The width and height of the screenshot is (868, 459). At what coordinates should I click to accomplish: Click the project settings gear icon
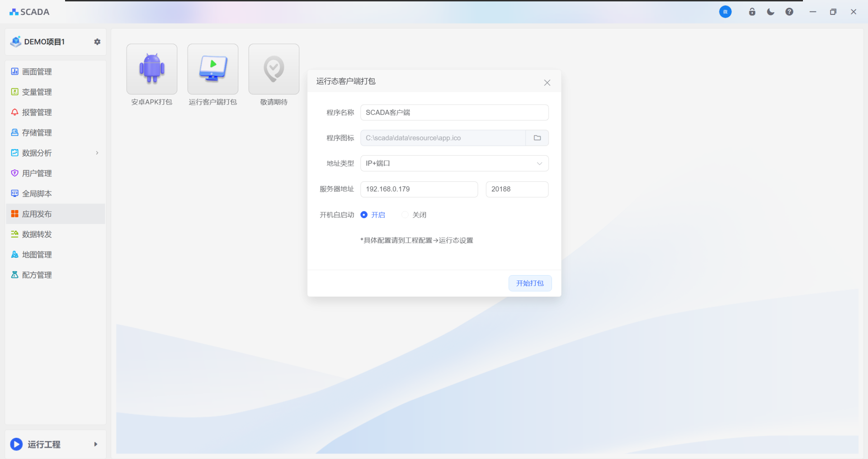(x=97, y=42)
